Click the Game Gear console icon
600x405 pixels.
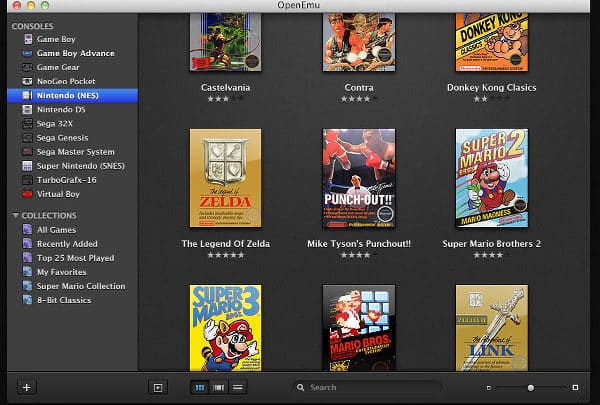28,67
